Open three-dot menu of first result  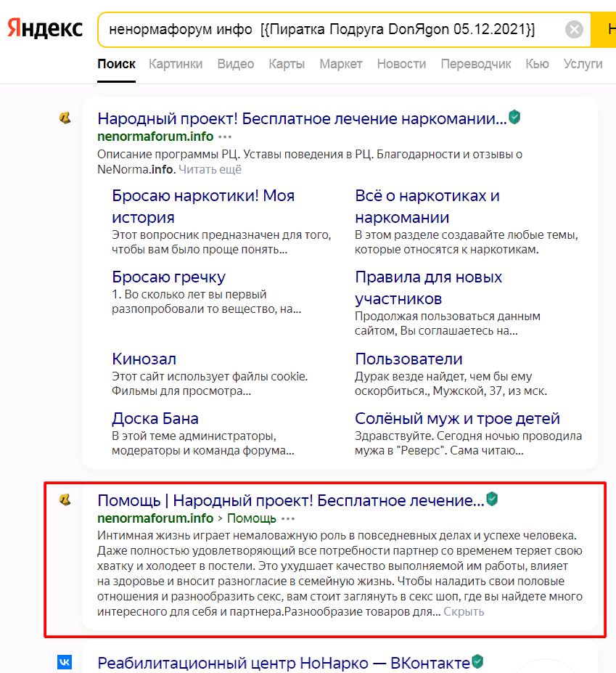(225, 136)
